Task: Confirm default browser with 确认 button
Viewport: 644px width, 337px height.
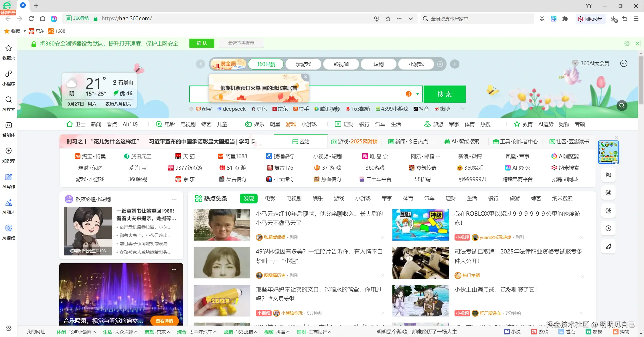Action: click(x=202, y=43)
